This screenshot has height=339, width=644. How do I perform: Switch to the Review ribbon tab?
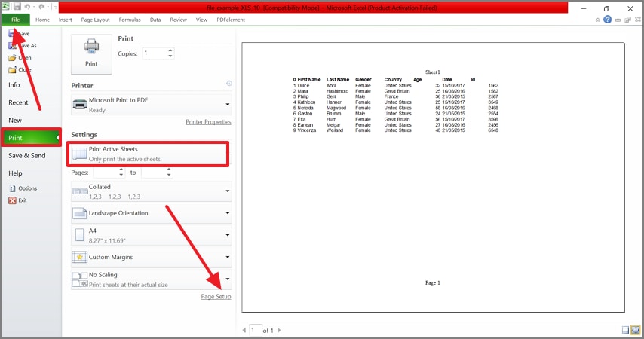[178, 20]
